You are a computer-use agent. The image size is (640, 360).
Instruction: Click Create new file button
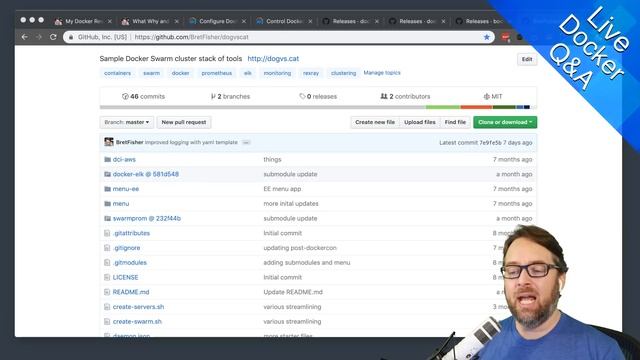click(375, 122)
